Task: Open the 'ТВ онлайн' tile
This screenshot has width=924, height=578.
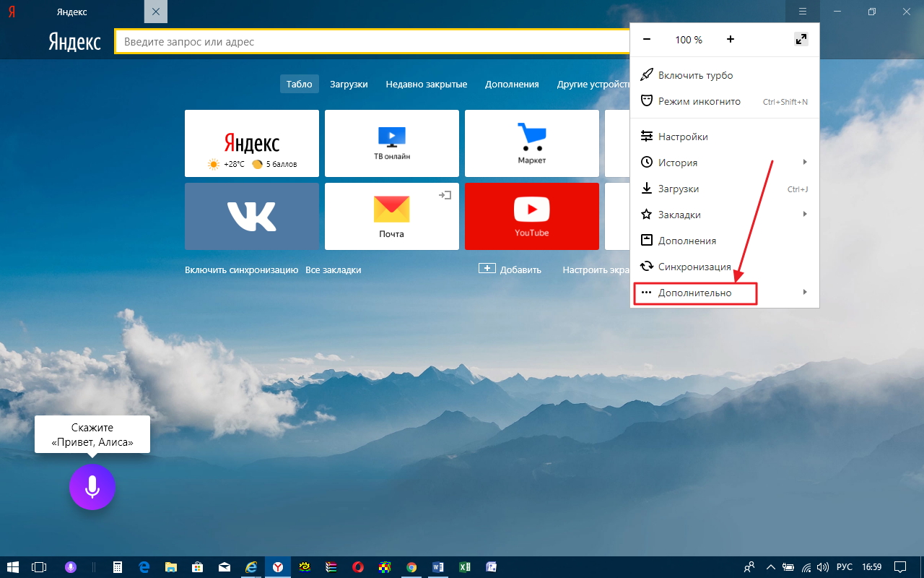Action: pyautogui.click(x=392, y=143)
